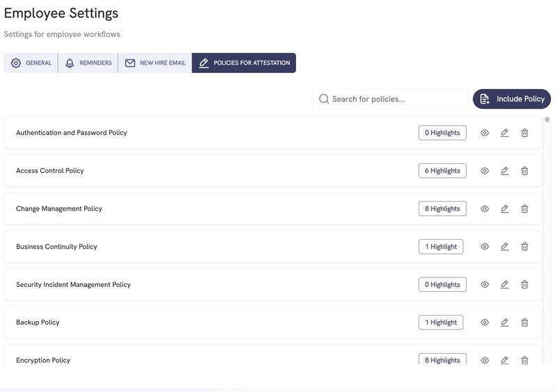Screen dimensions: 556x392
Task: Edit the Change Management Policy
Action: 505,209
